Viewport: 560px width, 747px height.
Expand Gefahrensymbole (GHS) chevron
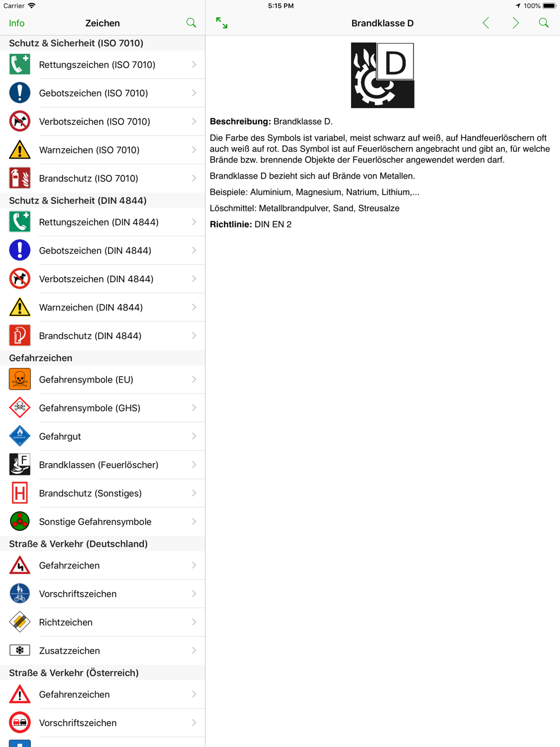[194, 408]
